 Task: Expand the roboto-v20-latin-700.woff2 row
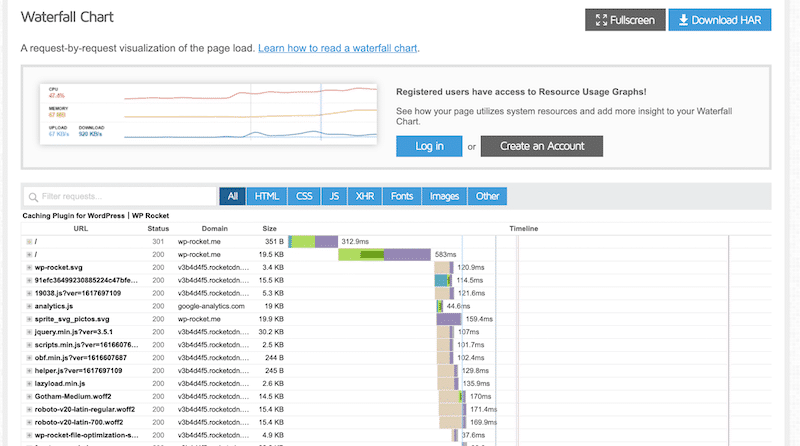coord(29,423)
